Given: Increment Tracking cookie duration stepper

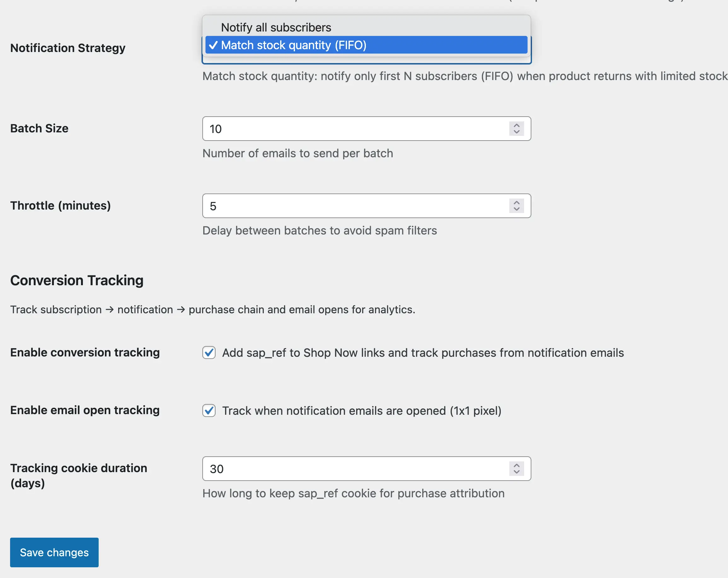Looking at the screenshot, I should [x=517, y=465].
